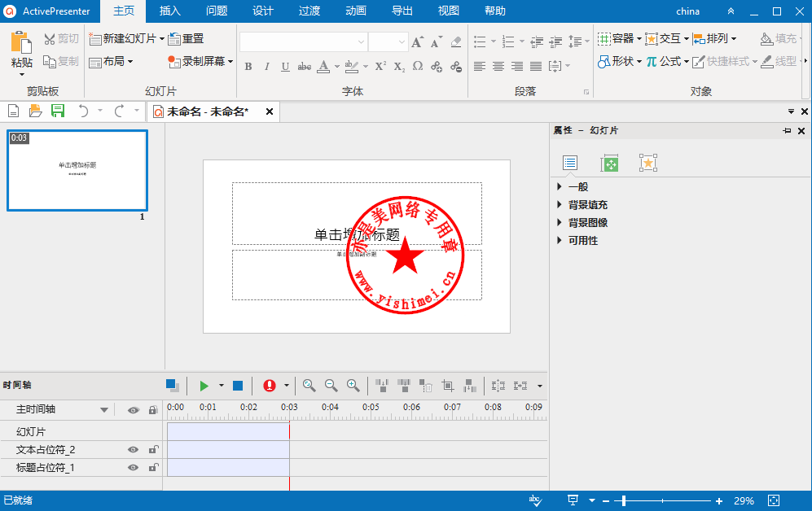Switch to the 导出 ribbon tab

pos(402,11)
